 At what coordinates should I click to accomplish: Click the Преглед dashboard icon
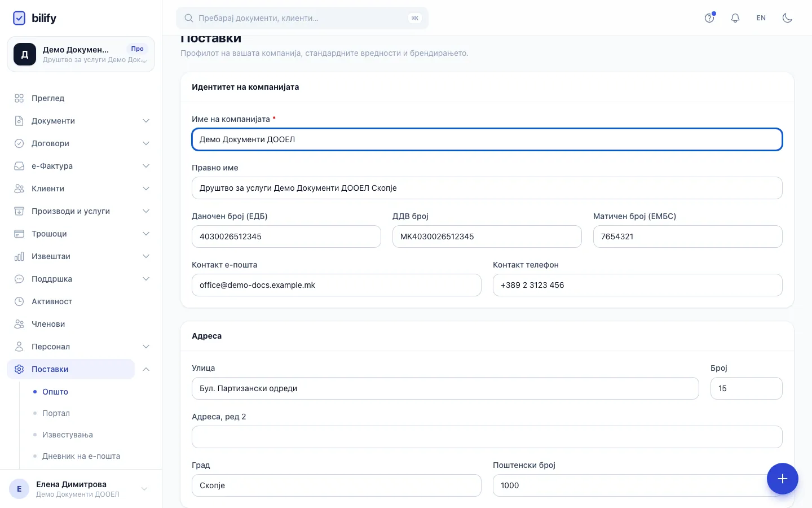19,98
